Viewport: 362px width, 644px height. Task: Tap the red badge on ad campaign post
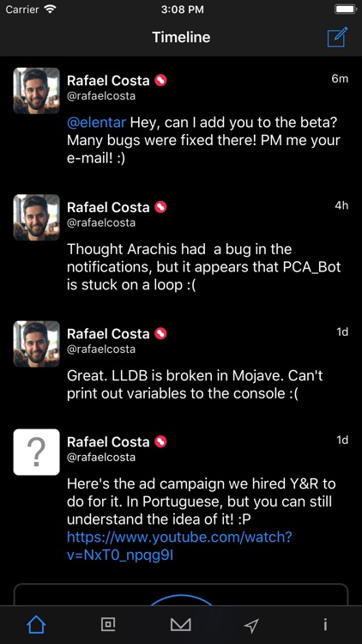tap(160, 442)
